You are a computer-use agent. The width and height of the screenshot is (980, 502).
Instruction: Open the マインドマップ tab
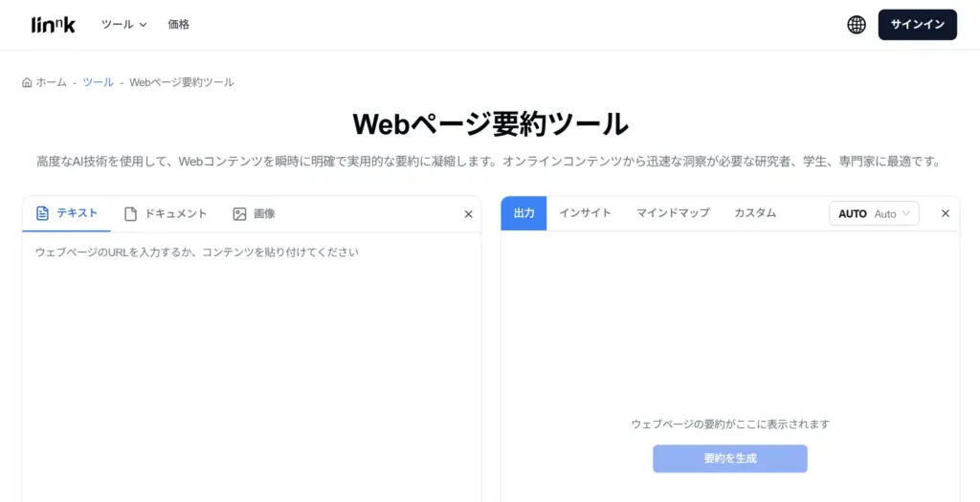[673, 213]
